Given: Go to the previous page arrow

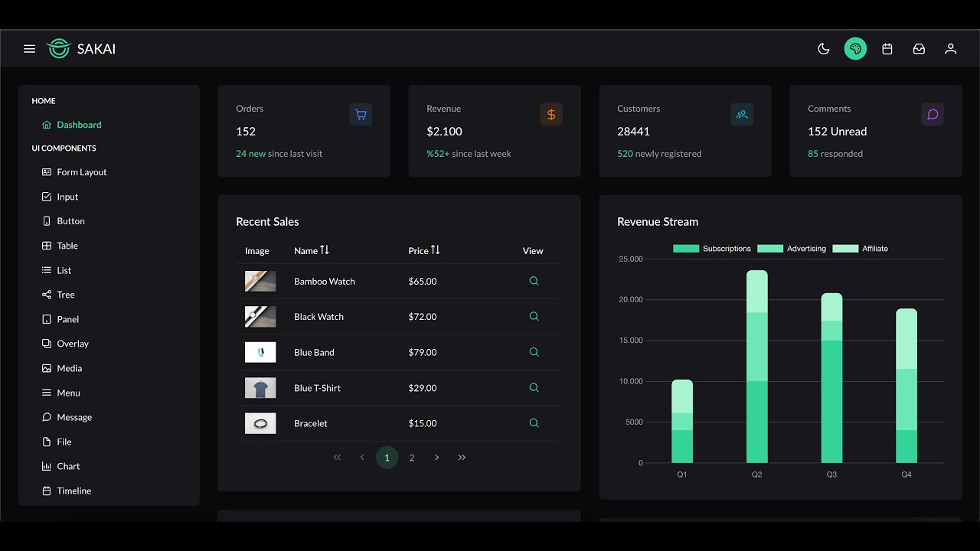Looking at the screenshot, I should [x=362, y=458].
